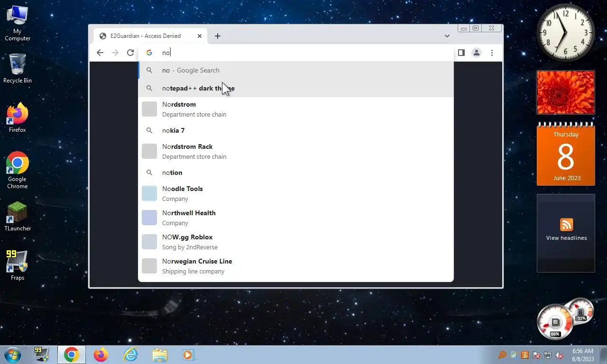Reload the page with the refresh icon
The image size is (607, 364).
pyautogui.click(x=130, y=53)
